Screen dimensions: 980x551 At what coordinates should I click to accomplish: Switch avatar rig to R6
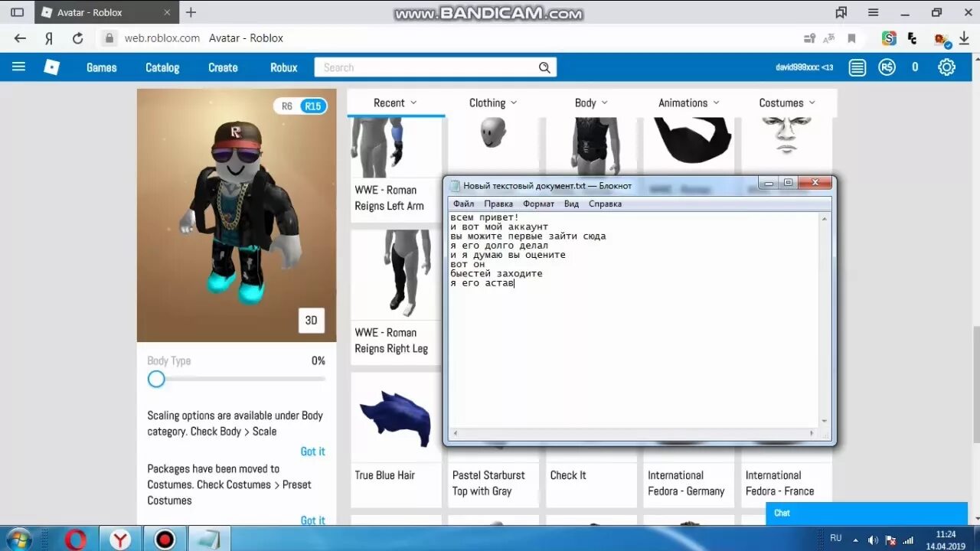pos(287,106)
